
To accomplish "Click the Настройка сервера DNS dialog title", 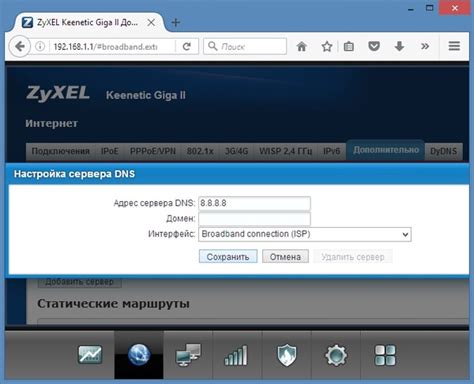I will [x=74, y=174].
